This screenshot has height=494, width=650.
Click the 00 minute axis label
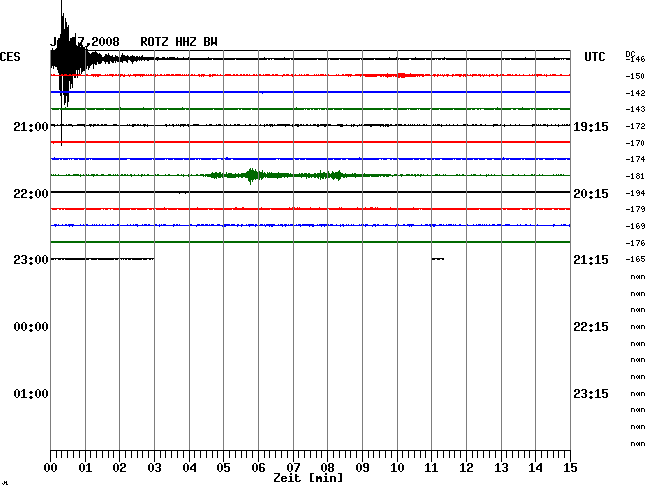(x=51, y=468)
